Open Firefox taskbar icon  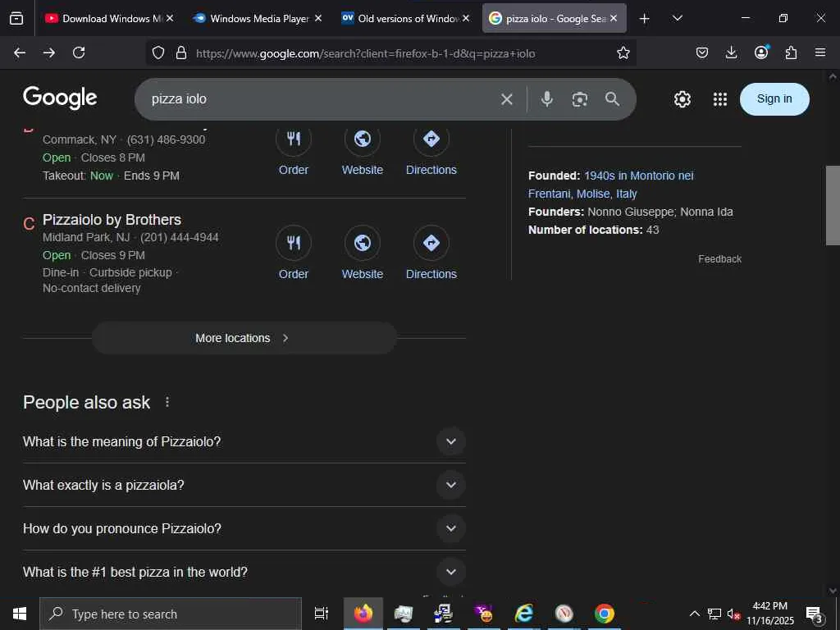pyautogui.click(x=363, y=614)
